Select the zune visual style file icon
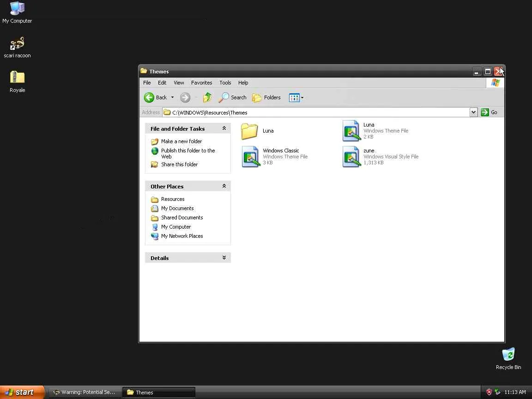 [351, 157]
